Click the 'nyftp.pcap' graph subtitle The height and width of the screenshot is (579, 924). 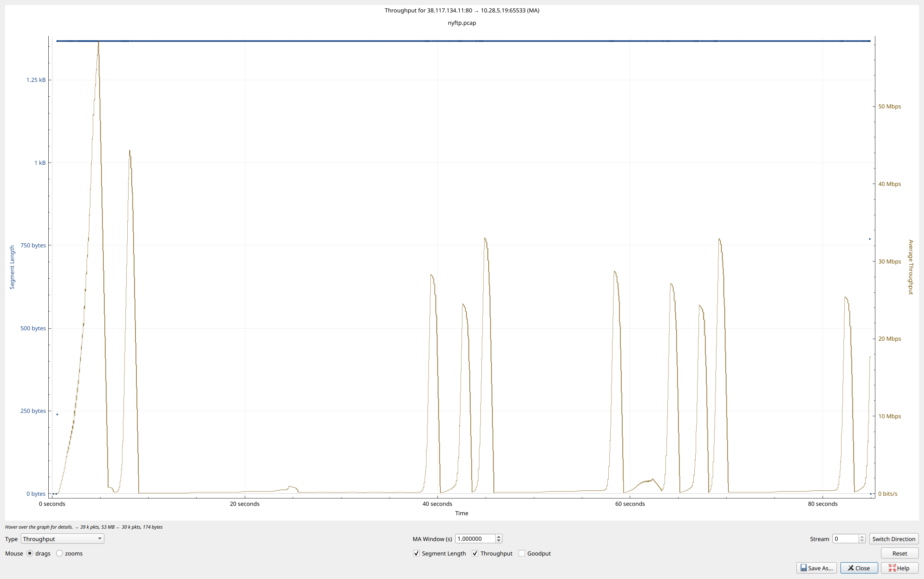(462, 23)
